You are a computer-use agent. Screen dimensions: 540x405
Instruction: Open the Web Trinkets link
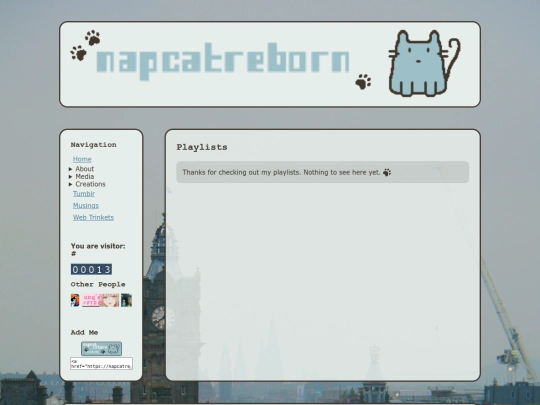pyautogui.click(x=93, y=217)
